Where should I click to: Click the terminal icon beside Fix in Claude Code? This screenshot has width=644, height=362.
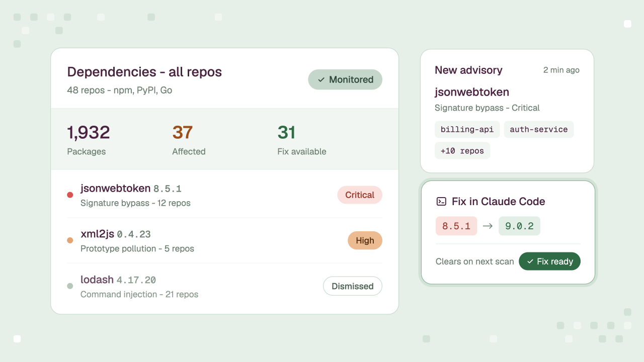click(441, 202)
